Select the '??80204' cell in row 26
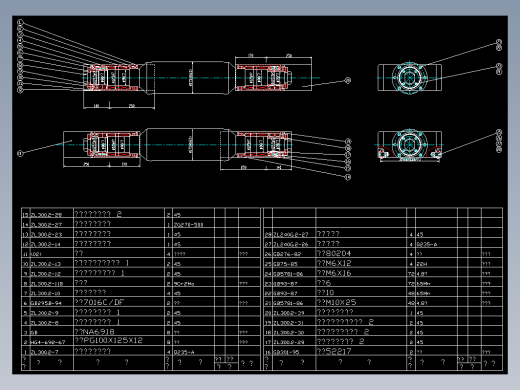 334,253
